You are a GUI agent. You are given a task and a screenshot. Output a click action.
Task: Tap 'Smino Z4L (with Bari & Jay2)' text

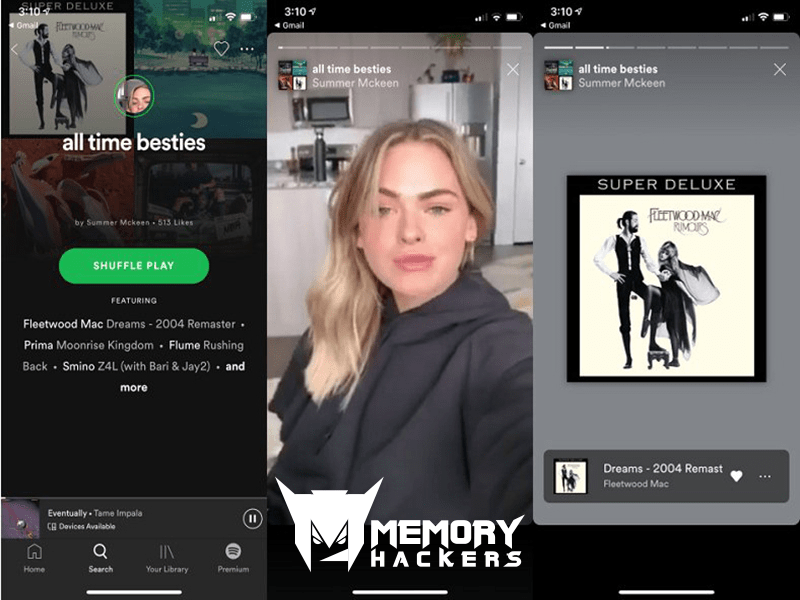pos(136,366)
